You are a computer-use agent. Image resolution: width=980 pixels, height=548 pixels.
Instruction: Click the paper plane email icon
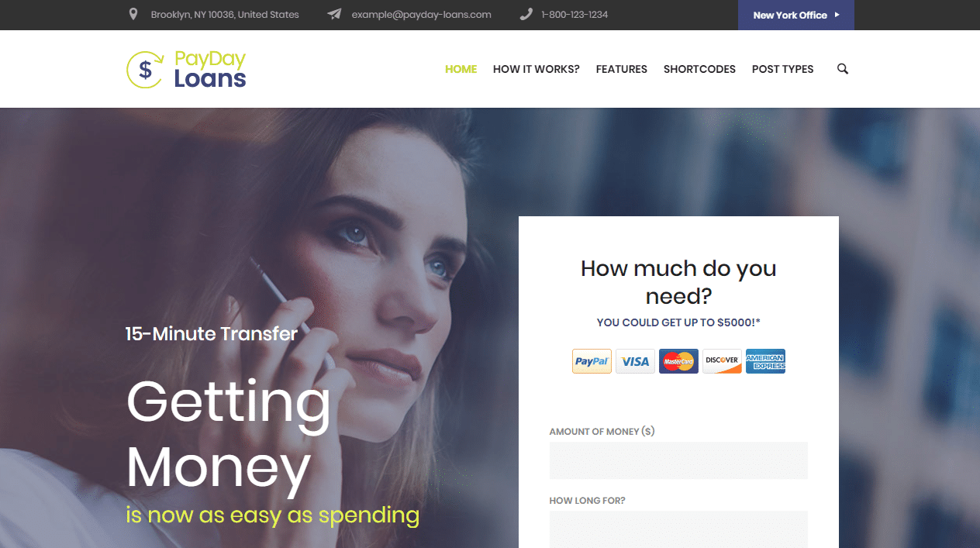pos(334,14)
